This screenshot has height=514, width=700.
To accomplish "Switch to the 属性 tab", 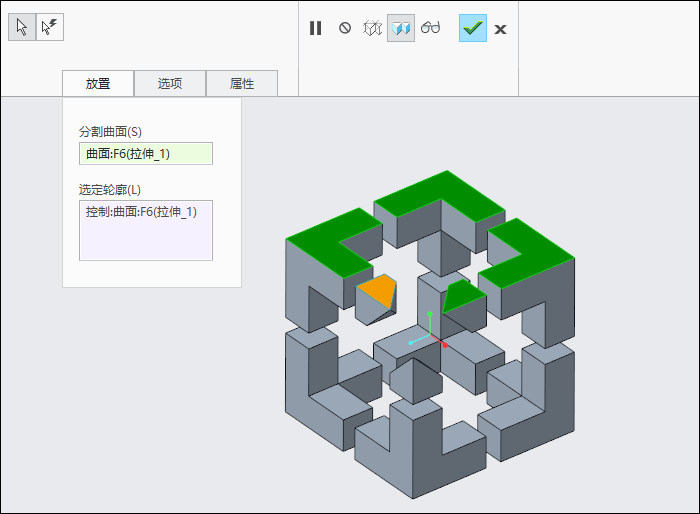I will click(242, 84).
